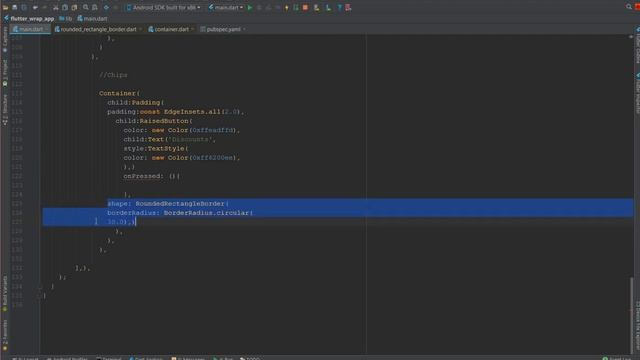Click the Cut scissors icon
This screenshot has width=640, height=360.
click(x=56, y=7)
